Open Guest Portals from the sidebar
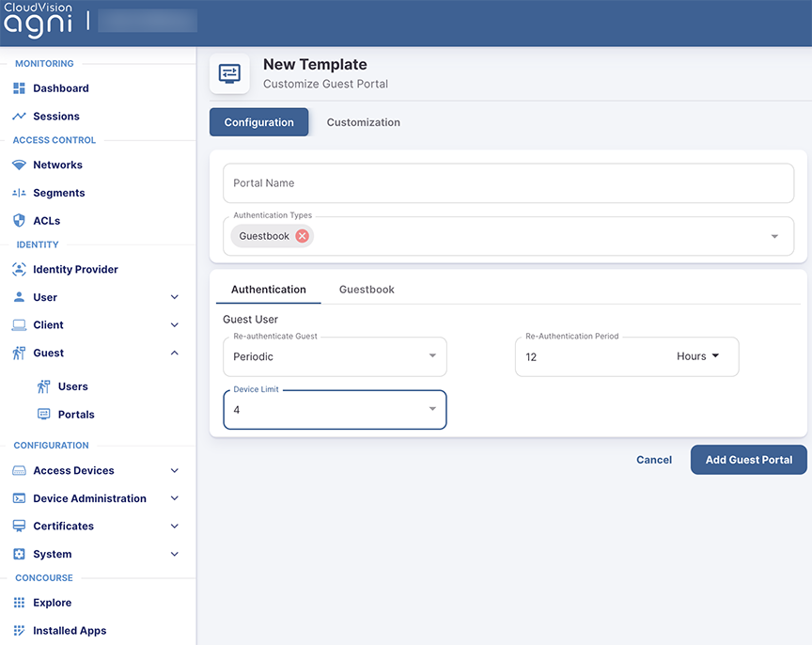Image resolution: width=812 pixels, height=645 pixels. pyautogui.click(x=77, y=414)
